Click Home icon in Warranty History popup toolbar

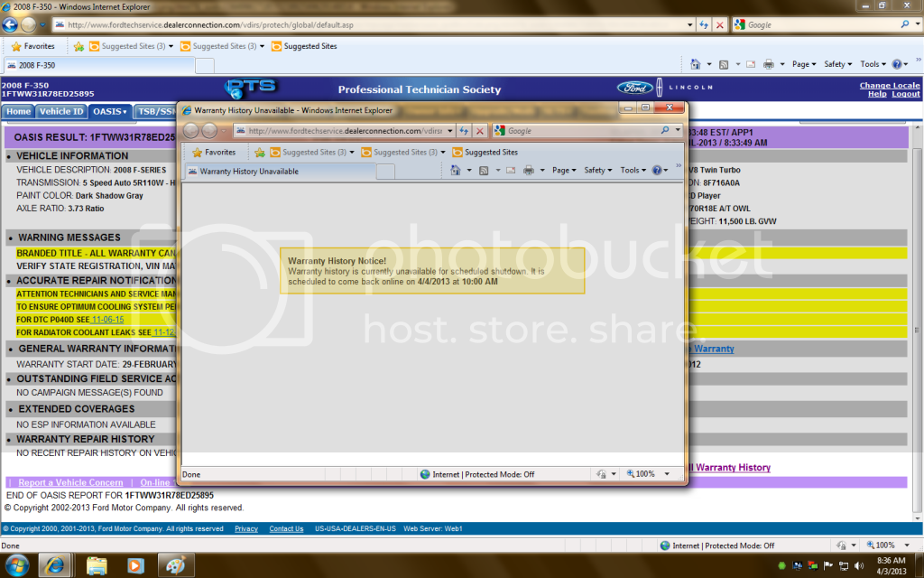tap(456, 170)
